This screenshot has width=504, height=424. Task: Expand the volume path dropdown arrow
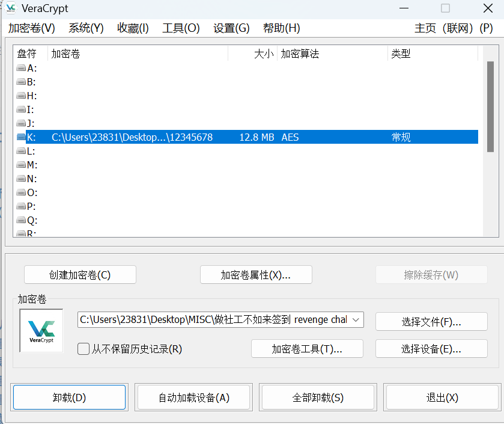coord(356,320)
